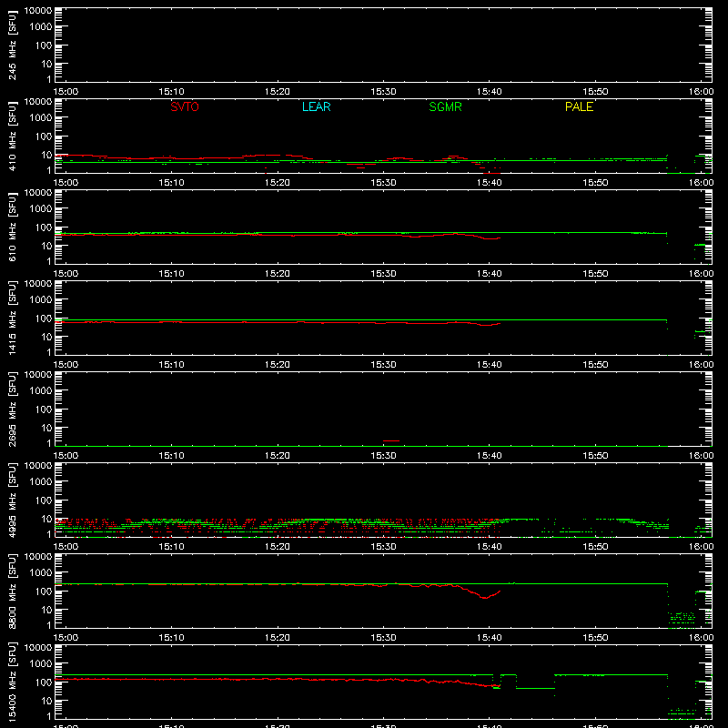Click the red trace minimum in 8800 MHz panel
Screen dimensions: 728x728
[x=485, y=598]
